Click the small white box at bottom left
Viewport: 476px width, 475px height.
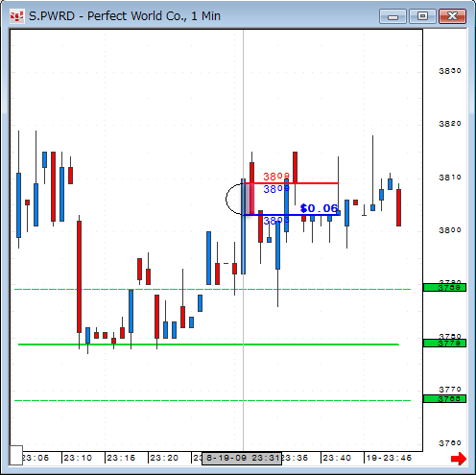(x=16, y=455)
